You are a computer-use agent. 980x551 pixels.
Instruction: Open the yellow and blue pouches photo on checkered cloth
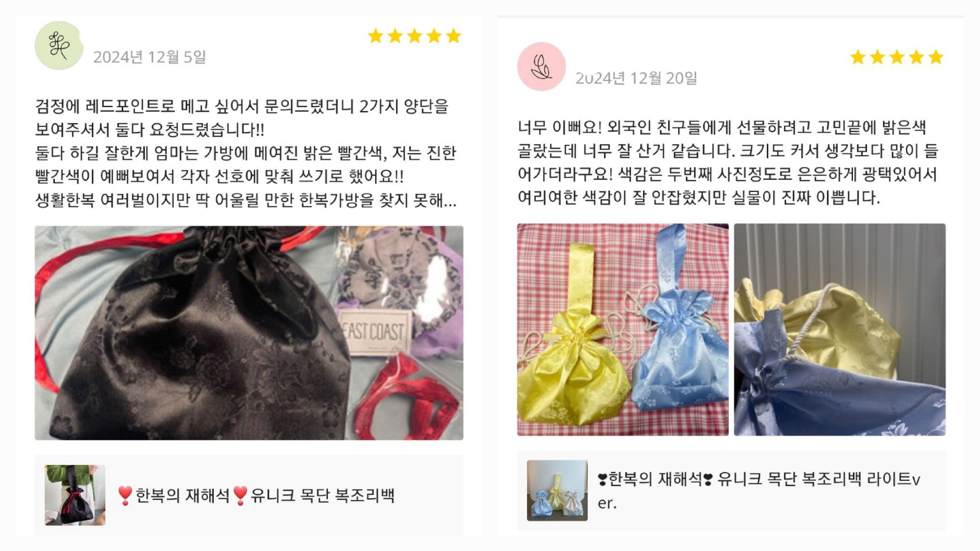[x=623, y=330]
